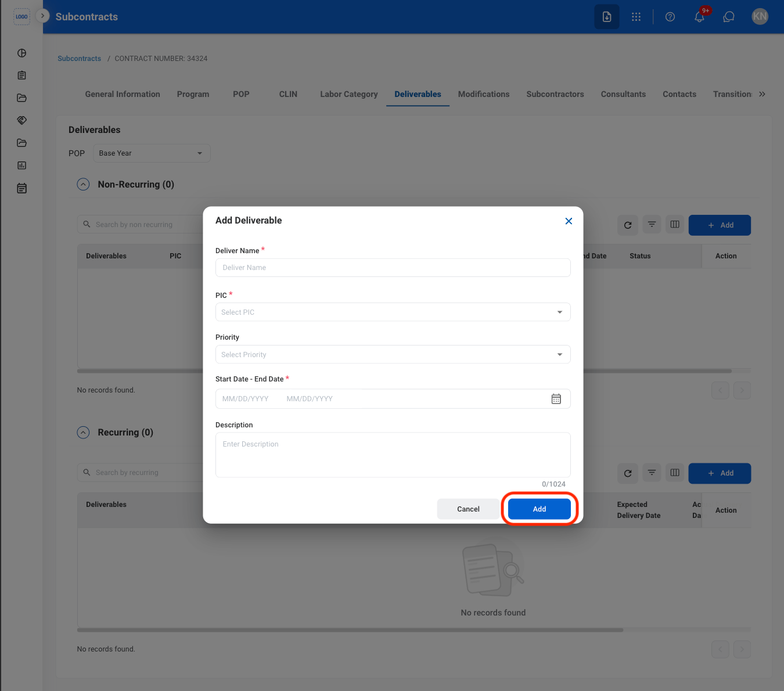Click the Enter Description text area
This screenshot has height=691, width=784.
(x=393, y=455)
